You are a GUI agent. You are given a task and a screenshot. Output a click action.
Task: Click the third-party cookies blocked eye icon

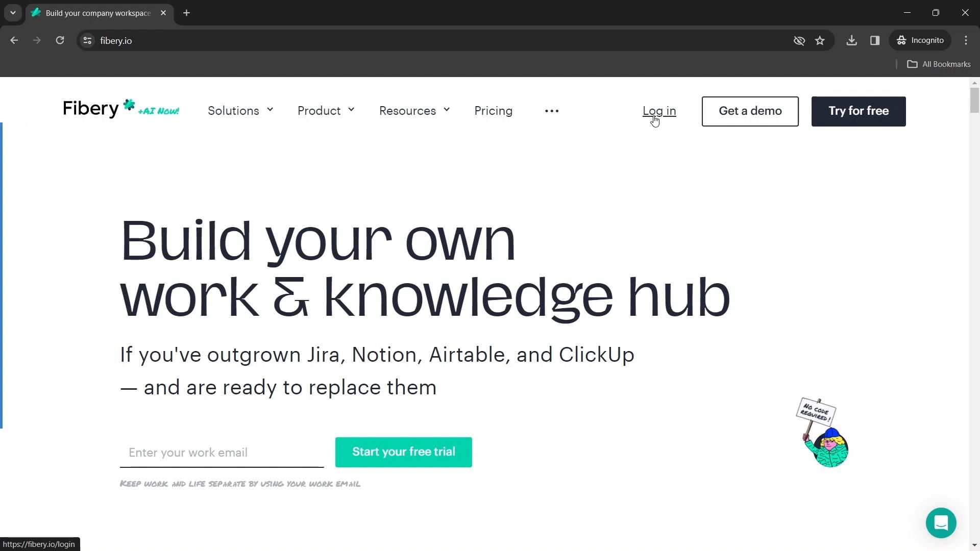pyautogui.click(x=799, y=41)
